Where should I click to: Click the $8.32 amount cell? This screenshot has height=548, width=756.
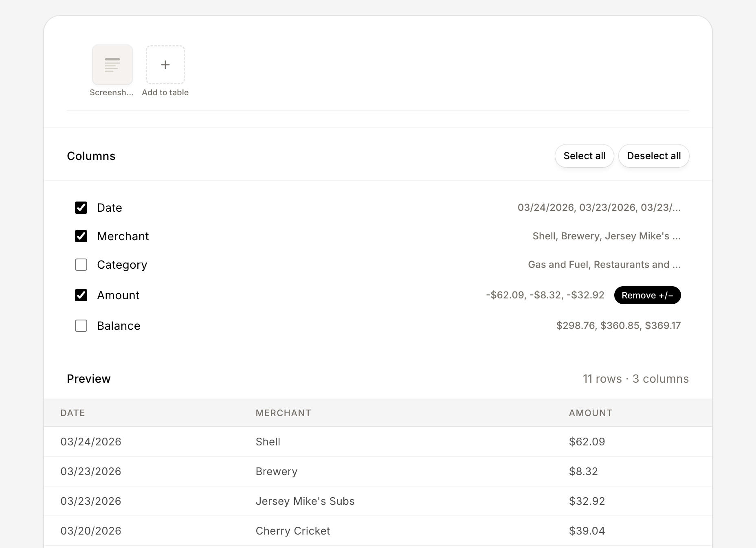pos(583,471)
